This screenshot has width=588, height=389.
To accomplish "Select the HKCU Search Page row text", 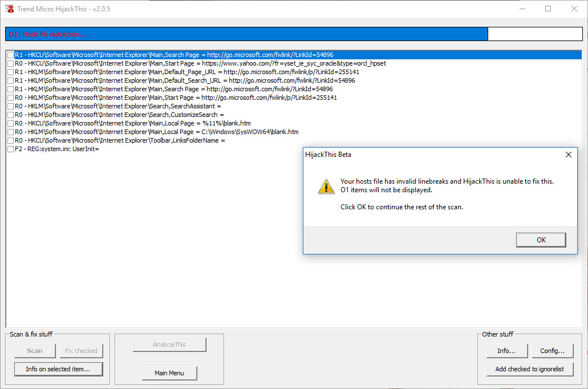I will click(x=174, y=55).
